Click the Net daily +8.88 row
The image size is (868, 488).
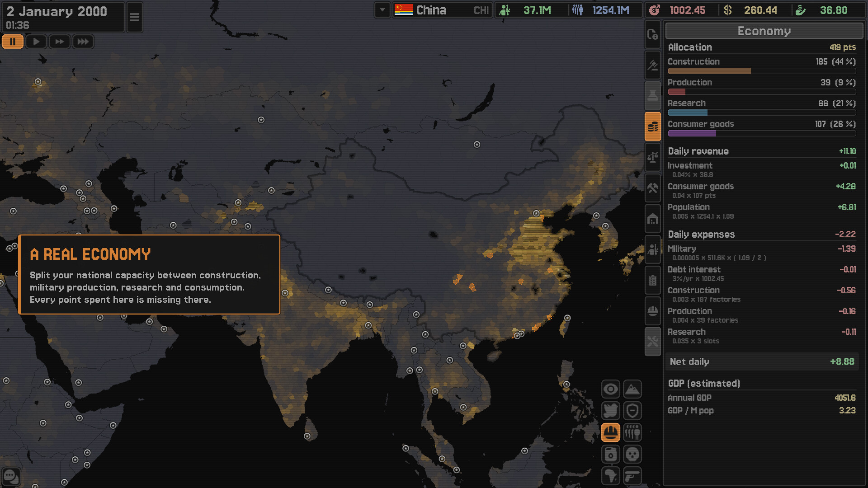[x=762, y=361]
